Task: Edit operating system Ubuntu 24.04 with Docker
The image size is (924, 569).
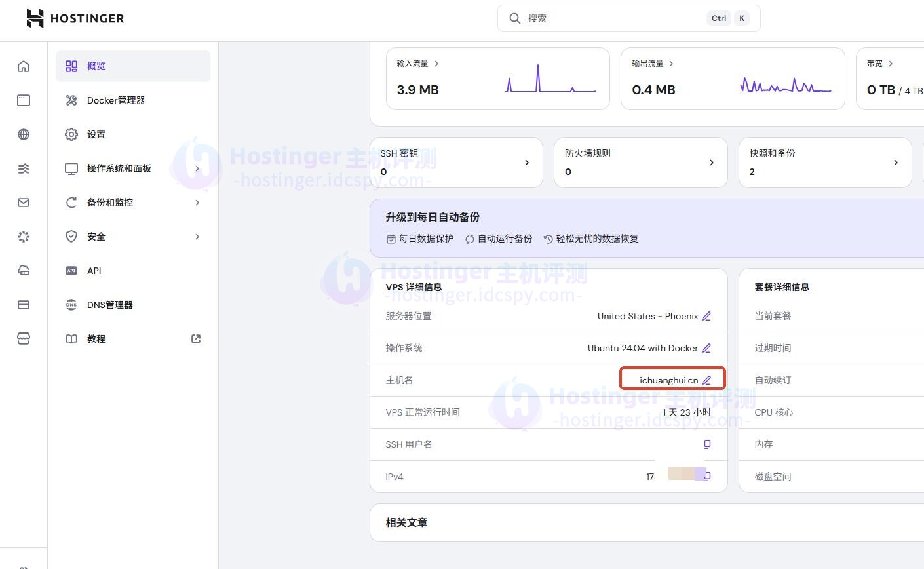Action: tap(706, 348)
